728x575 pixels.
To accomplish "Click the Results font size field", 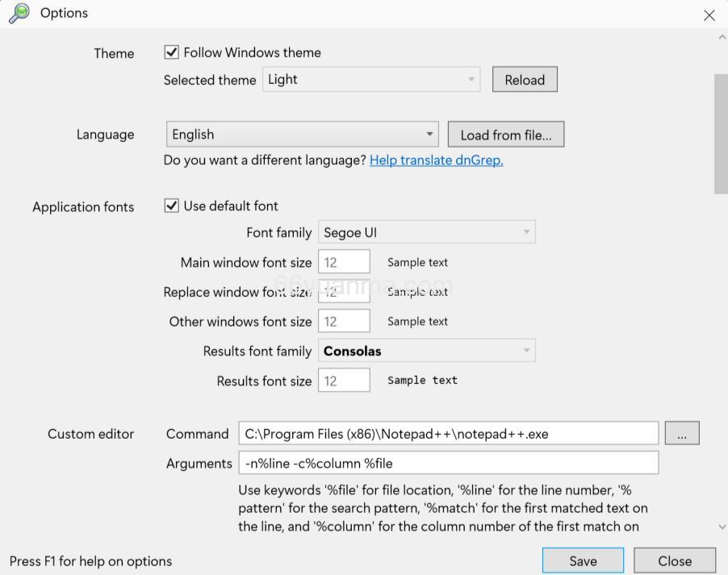I will coord(344,380).
